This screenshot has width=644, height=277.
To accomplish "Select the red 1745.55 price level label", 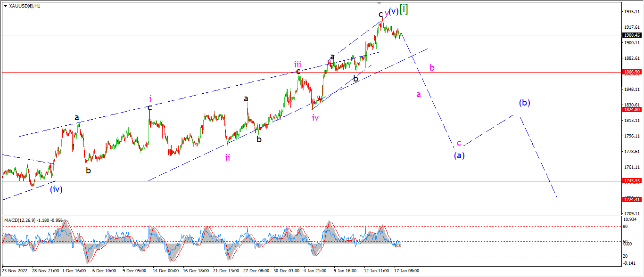I will click(x=632, y=180).
